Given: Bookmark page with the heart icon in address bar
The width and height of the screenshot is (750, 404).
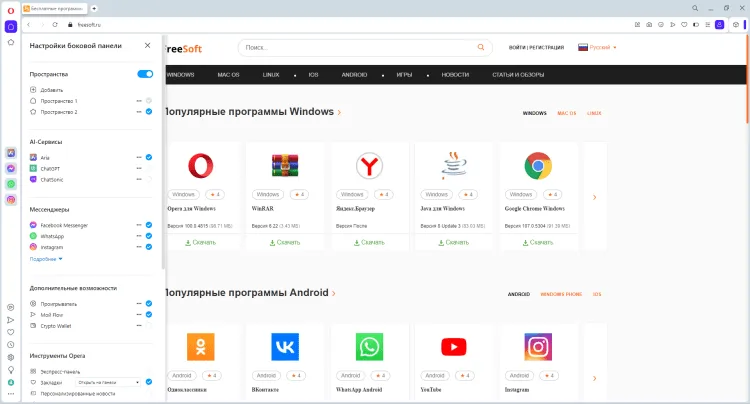Looking at the screenshot, I should (x=684, y=24).
